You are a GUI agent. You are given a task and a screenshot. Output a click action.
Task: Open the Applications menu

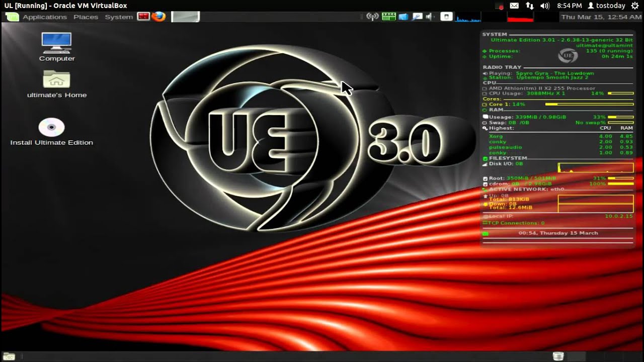(x=44, y=17)
